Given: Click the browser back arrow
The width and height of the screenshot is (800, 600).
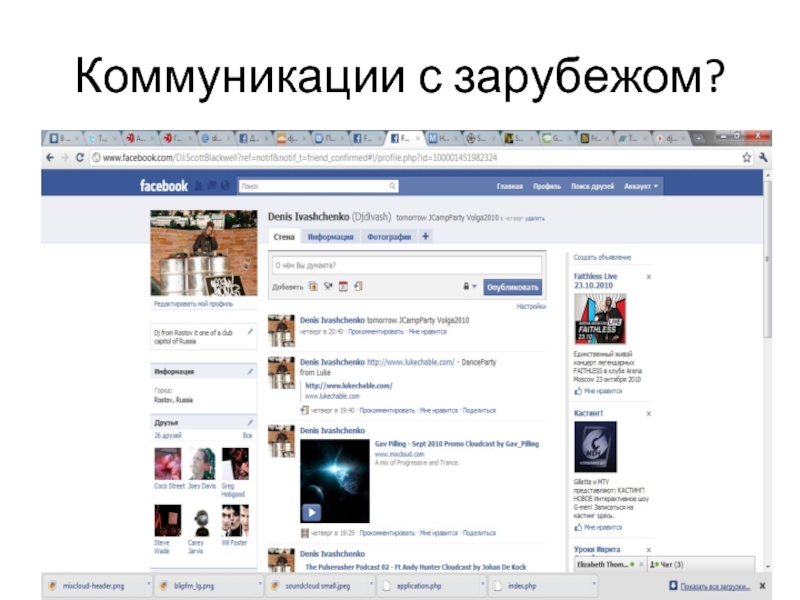Looking at the screenshot, I should (x=50, y=158).
